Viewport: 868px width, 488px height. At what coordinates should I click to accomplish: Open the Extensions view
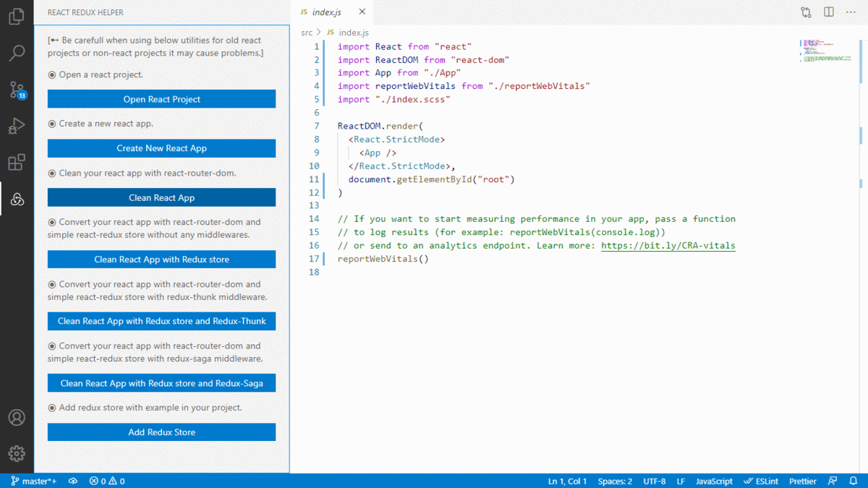(17, 162)
